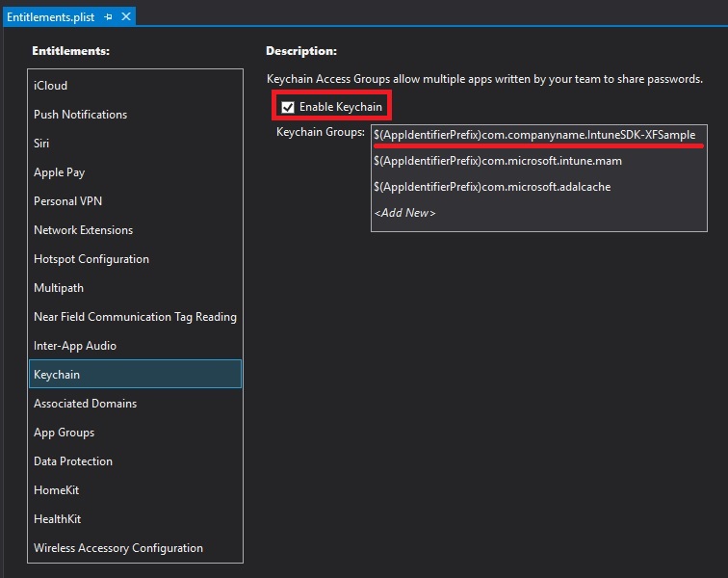Open Inter-App Audio entitlement
This screenshot has height=578, width=728.
click(x=135, y=346)
